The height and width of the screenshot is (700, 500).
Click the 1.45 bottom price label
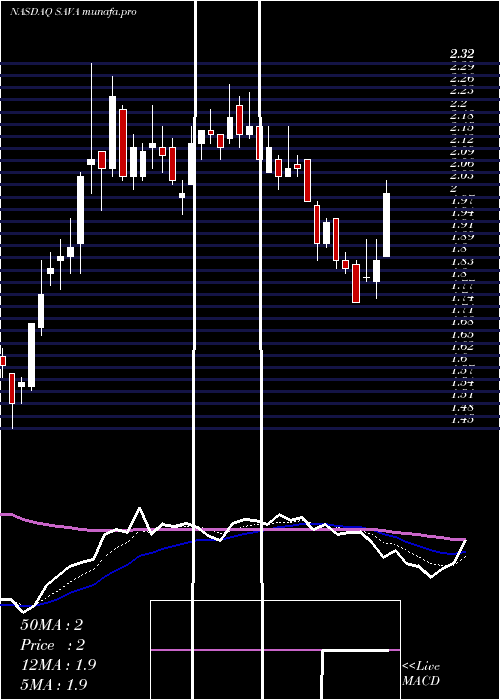point(462,420)
